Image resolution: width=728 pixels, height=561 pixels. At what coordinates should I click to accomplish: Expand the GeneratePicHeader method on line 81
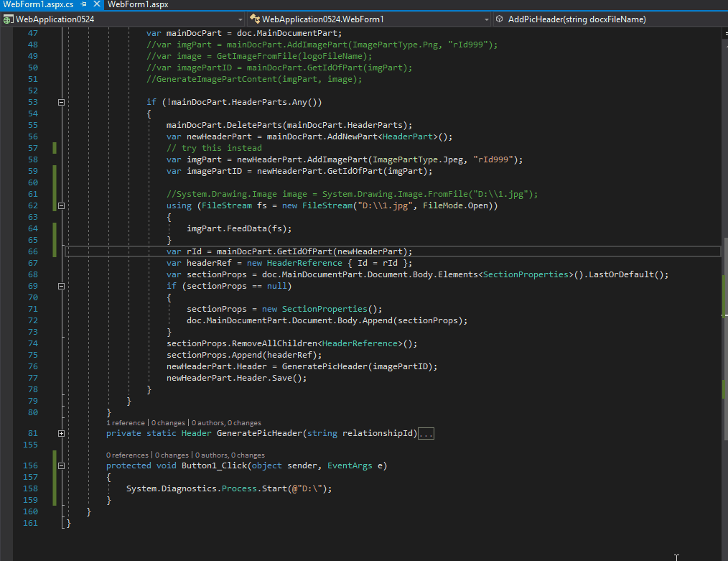point(61,433)
